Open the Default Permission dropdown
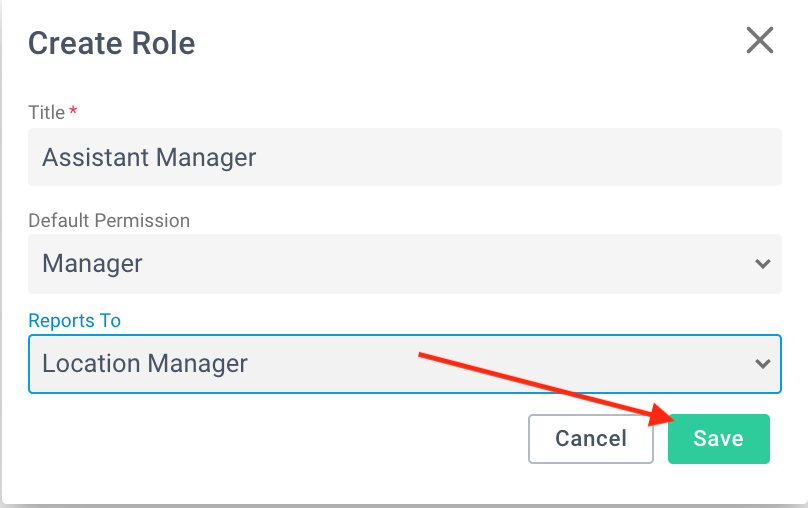This screenshot has width=808, height=508. [x=405, y=264]
